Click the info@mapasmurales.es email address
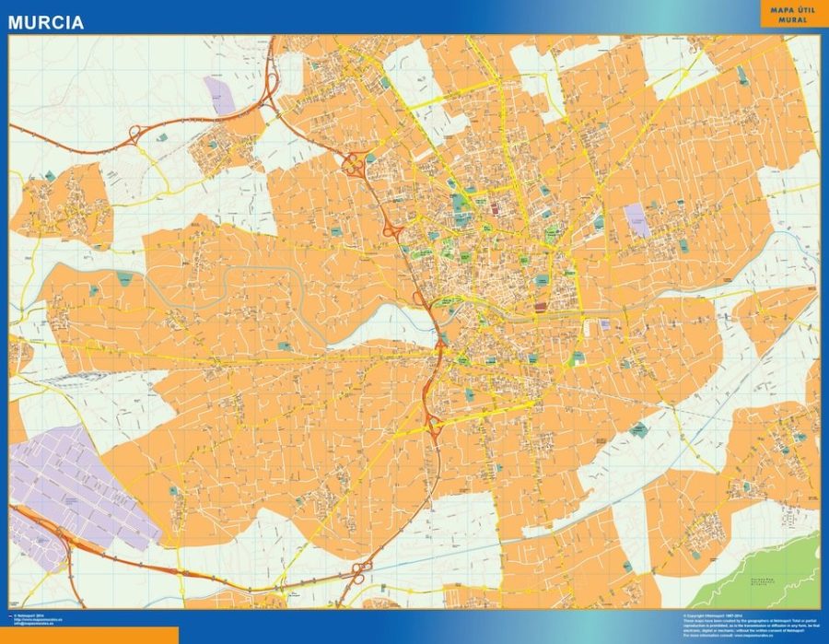Viewport: 829px width, 644px height. click(33, 624)
